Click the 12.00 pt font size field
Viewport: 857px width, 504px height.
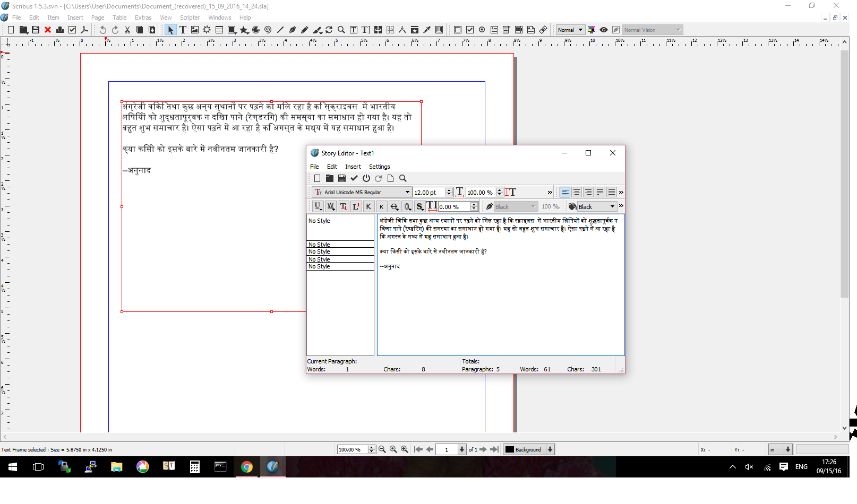(428, 192)
